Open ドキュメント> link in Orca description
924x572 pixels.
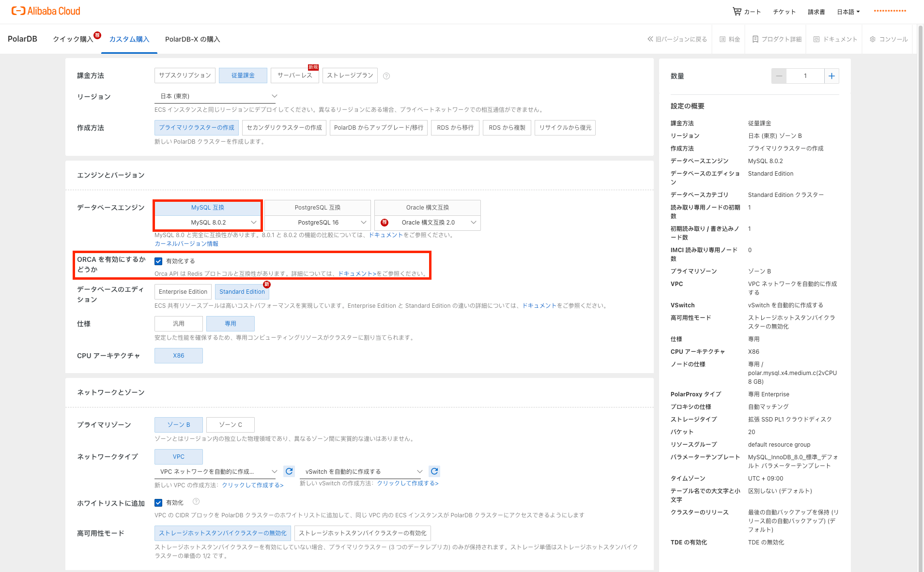pos(357,274)
